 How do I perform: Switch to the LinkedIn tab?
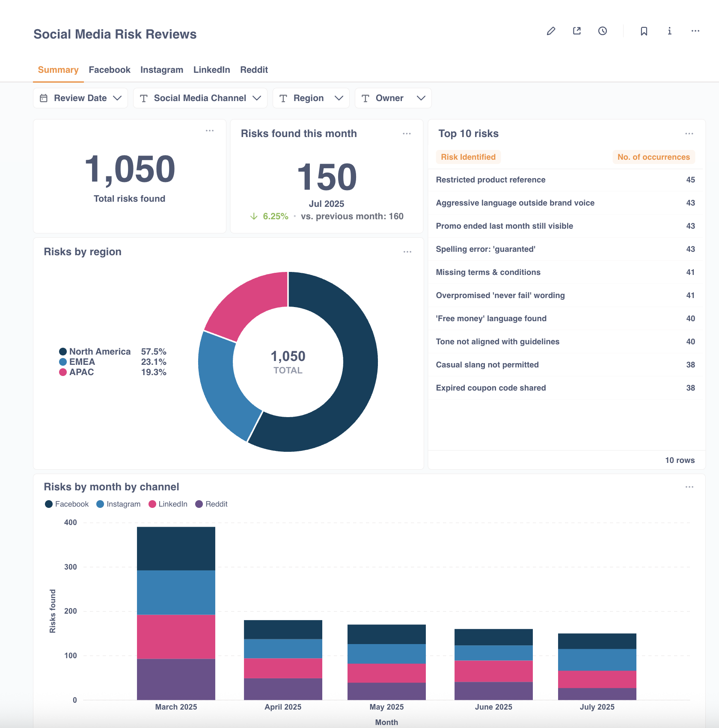click(211, 70)
